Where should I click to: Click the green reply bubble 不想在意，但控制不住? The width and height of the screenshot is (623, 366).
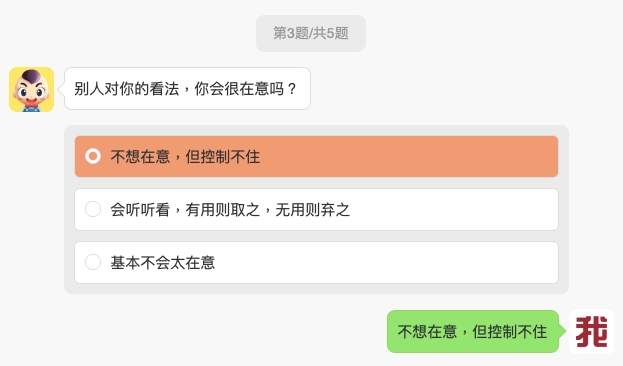click(473, 331)
